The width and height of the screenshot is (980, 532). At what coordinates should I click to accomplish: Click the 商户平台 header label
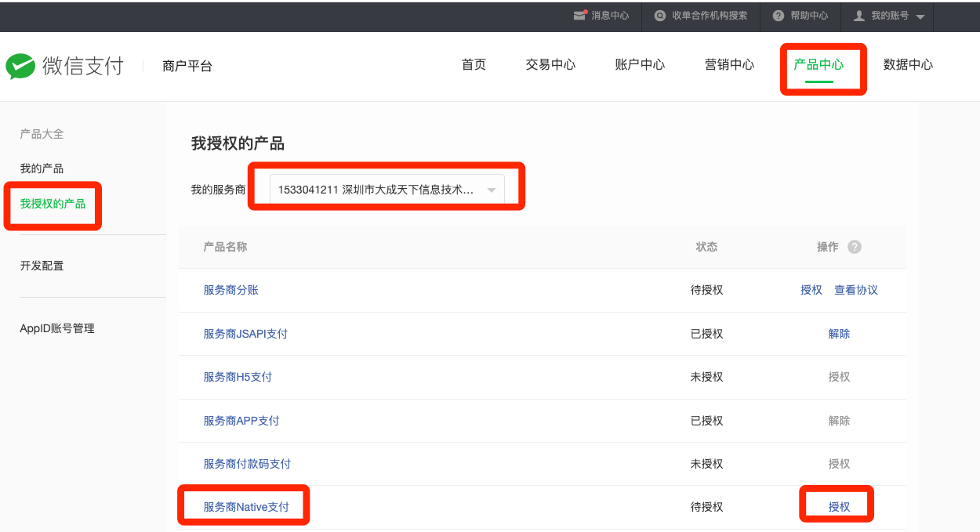[x=187, y=66]
